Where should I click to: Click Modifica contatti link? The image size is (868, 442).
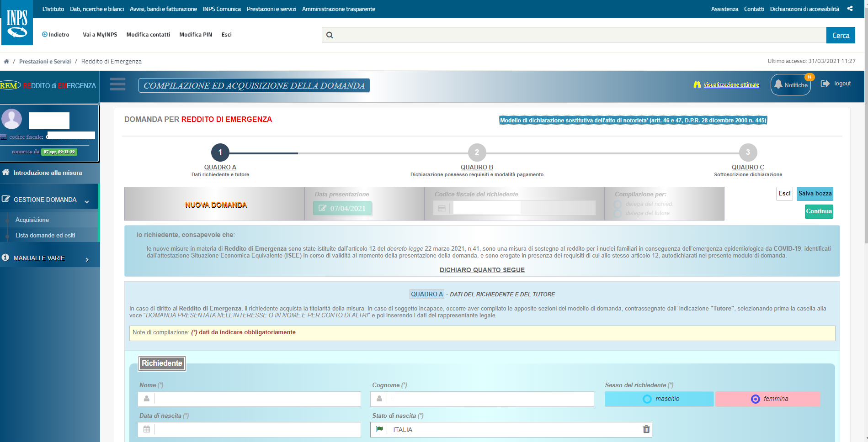pos(148,34)
